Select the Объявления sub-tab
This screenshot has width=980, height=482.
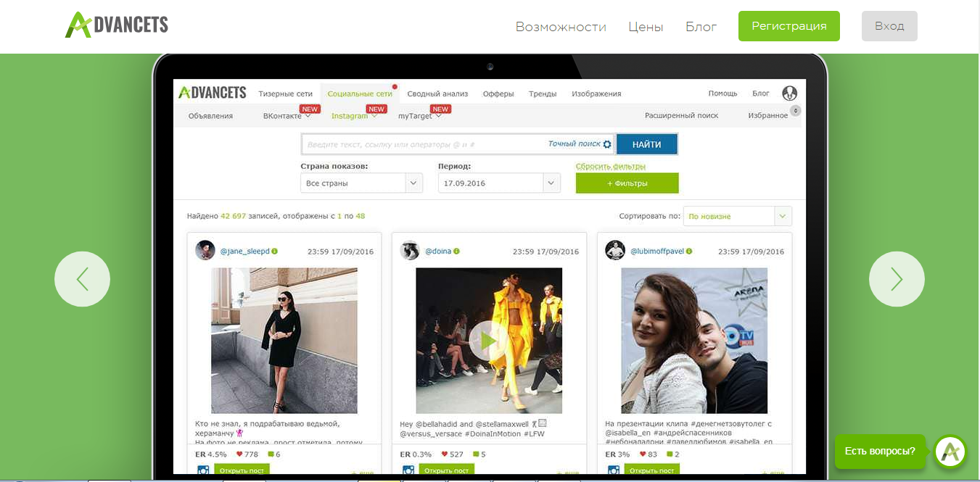point(210,116)
